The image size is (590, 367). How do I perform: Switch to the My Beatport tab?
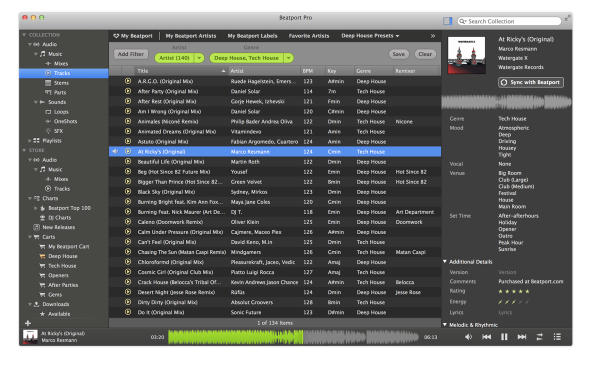(x=133, y=36)
